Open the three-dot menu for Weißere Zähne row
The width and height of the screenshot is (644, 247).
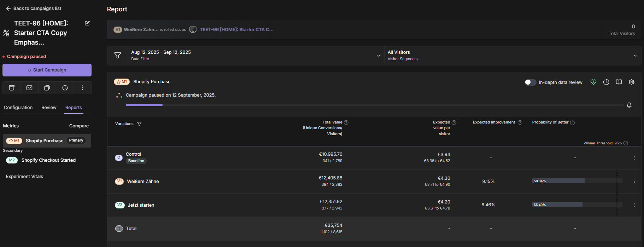pyautogui.click(x=634, y=181)
